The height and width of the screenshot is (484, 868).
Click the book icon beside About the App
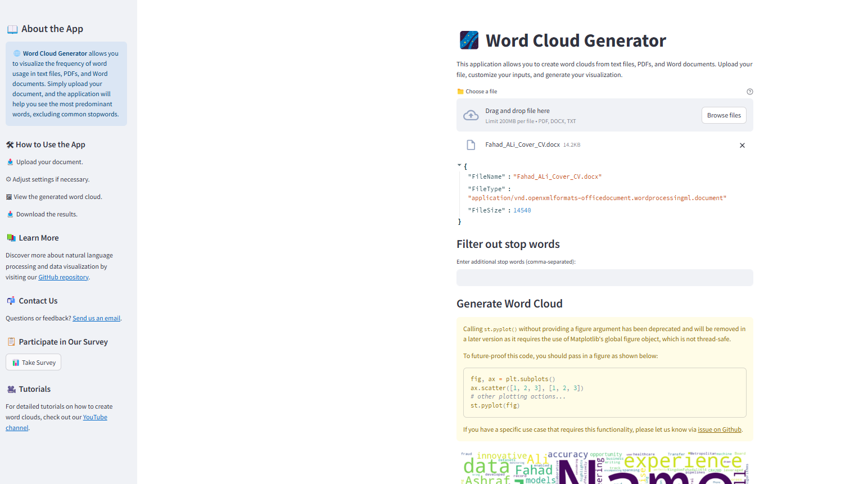(x=12, y=29)
